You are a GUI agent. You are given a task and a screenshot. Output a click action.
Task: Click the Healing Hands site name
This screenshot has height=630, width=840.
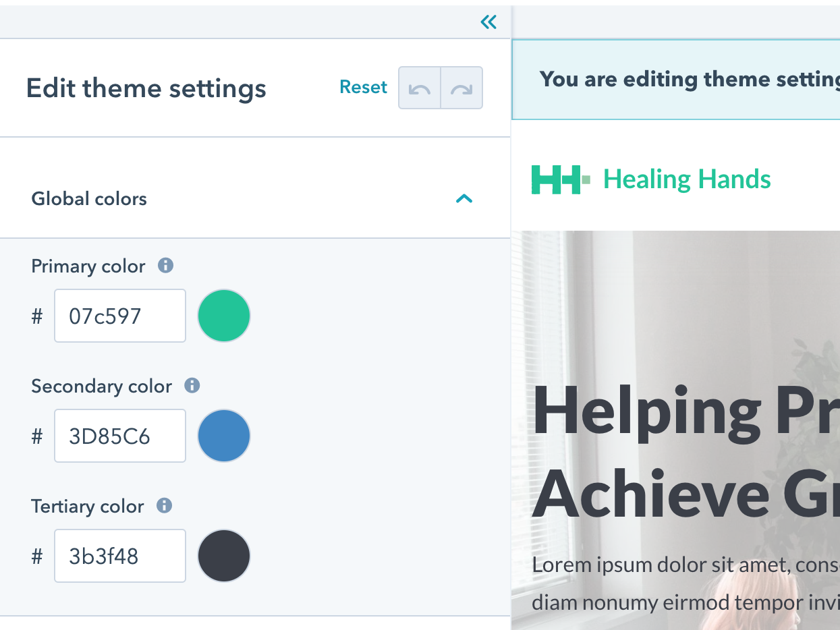click(x=687, y=179)
